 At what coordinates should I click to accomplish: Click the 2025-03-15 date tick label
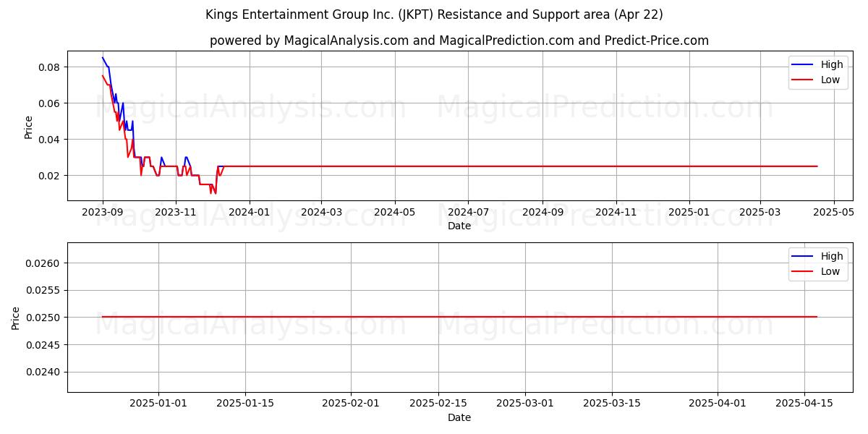[x=611, y=404]
